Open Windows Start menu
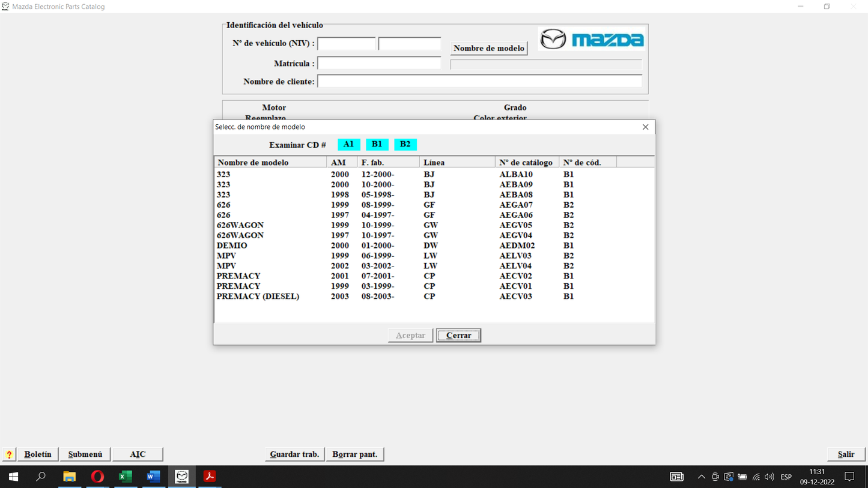868x488 pixels. pos(13,477)
